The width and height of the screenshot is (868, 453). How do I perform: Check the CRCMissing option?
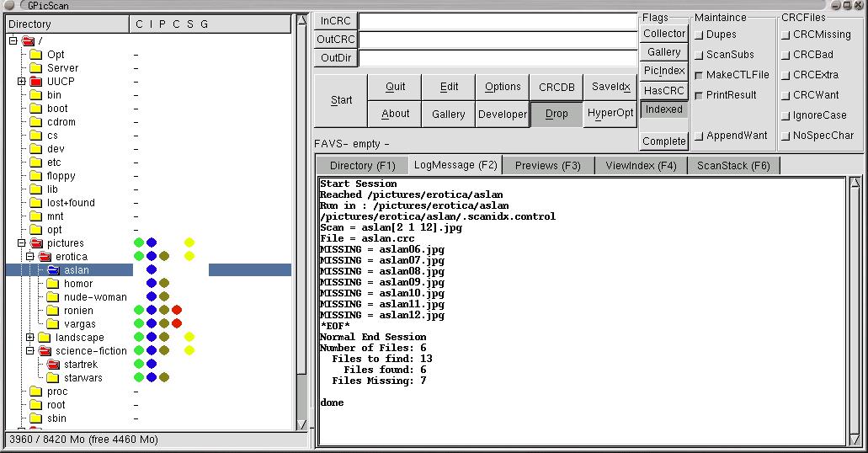785,35
